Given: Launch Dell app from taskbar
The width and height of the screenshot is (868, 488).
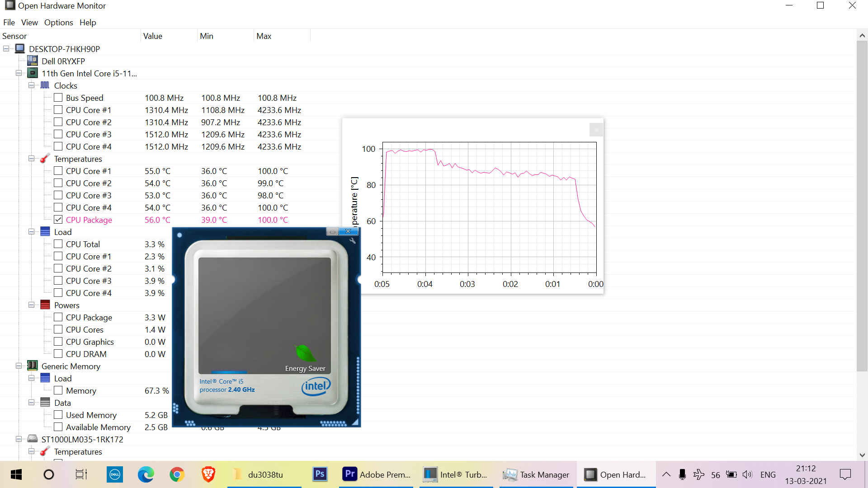Looking at the screenshot, I should click(114, 474).
